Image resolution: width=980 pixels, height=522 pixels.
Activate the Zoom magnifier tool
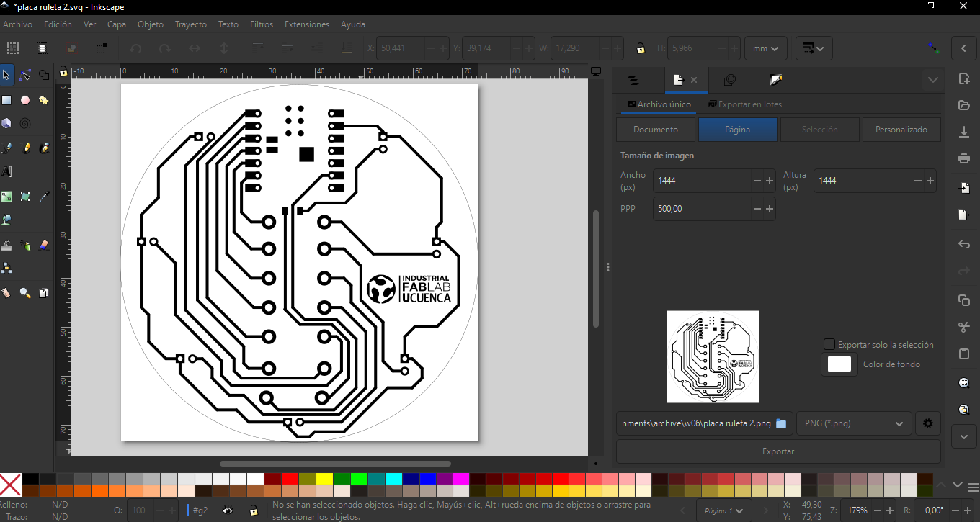click(25, 293)
